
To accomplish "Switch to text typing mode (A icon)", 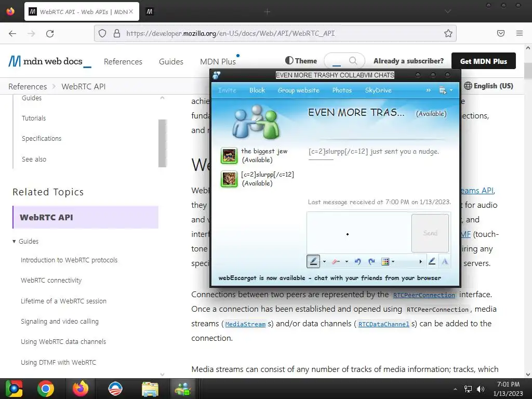I will click(x=445, y=261).
